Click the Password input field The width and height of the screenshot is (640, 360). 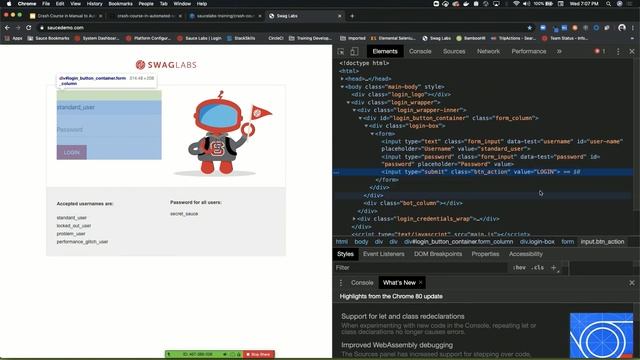(x=109, y=130)
